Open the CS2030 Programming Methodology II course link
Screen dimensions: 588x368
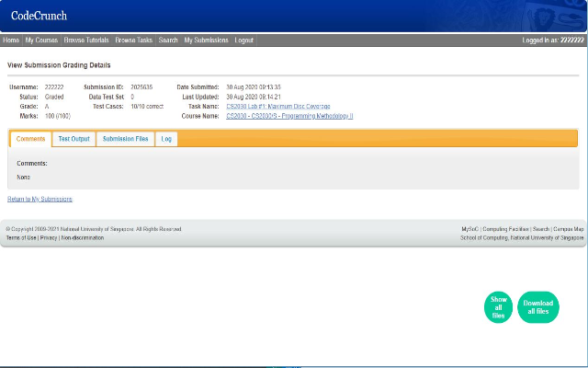[x=289, y=116]
